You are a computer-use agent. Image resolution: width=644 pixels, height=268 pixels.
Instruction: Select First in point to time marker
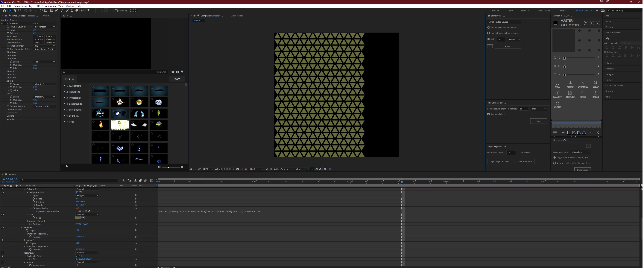point(488,28)
